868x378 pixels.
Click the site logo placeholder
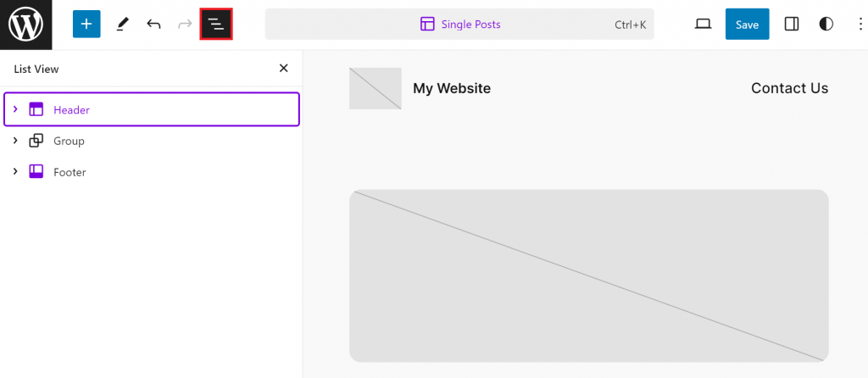point(375,88)
